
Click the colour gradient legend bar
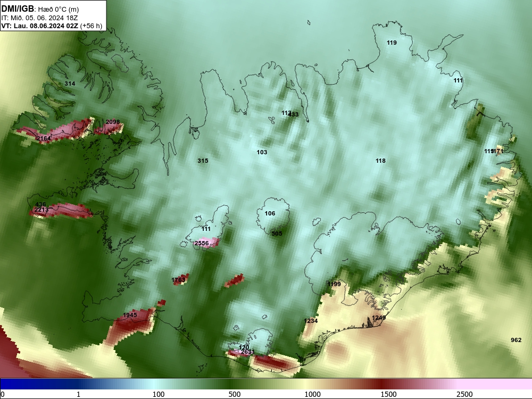266,384
